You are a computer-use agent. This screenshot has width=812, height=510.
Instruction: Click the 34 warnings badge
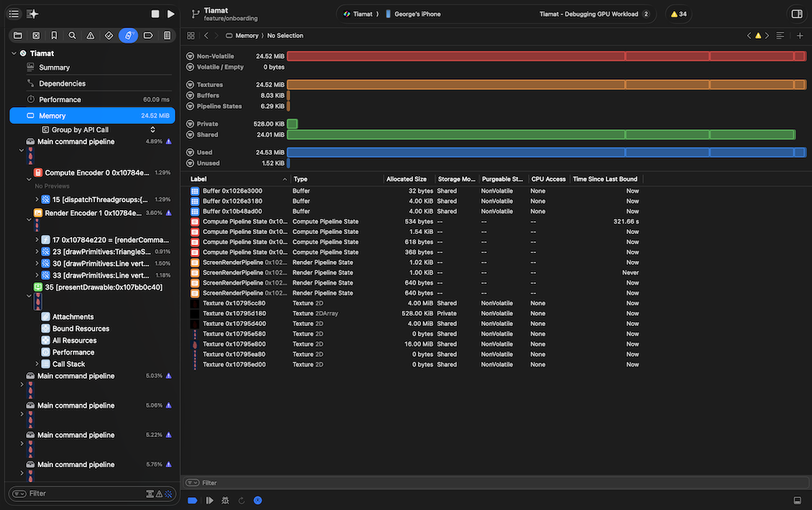tap(678, 14)
